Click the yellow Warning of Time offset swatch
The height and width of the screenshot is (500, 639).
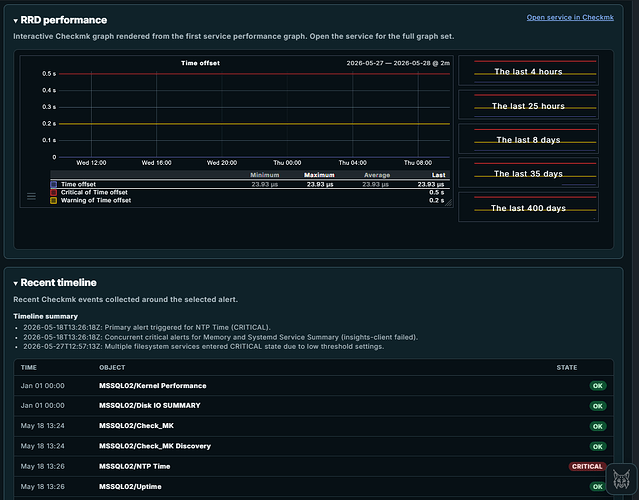[x=53, y=200]
